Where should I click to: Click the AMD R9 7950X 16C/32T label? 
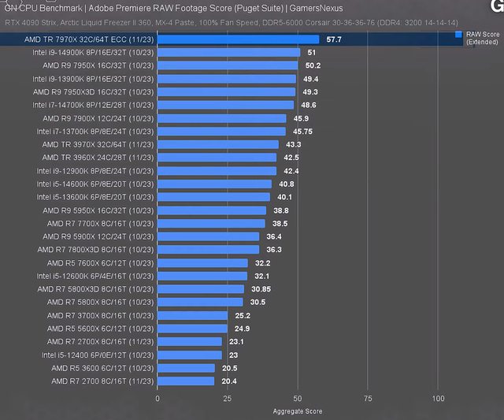tap(98, 65)
